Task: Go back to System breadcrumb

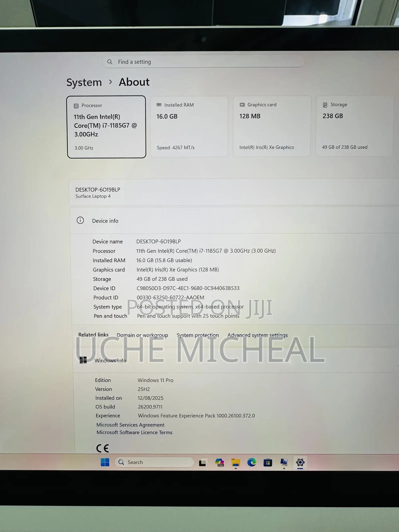Action: pos(84,82)
